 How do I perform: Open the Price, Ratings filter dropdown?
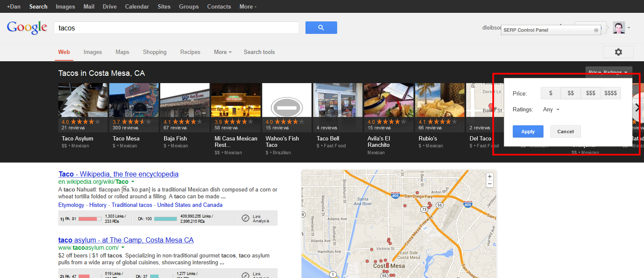tap(608, 72)
